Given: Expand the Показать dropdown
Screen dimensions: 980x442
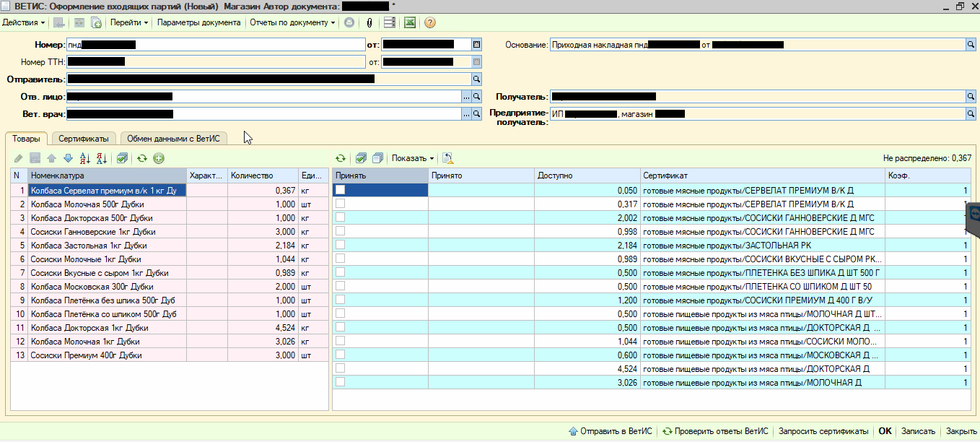Looking at the screenshot, I should pos(414,158).
